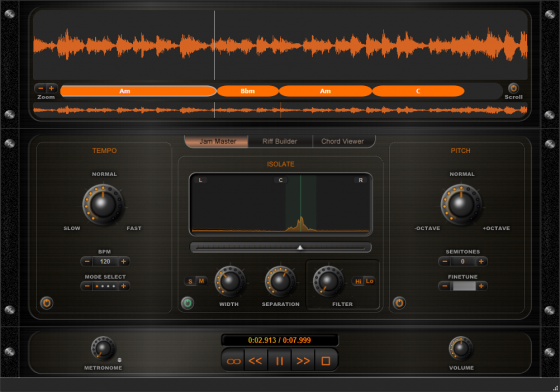Increase BPM with plus button

(124, 262)
